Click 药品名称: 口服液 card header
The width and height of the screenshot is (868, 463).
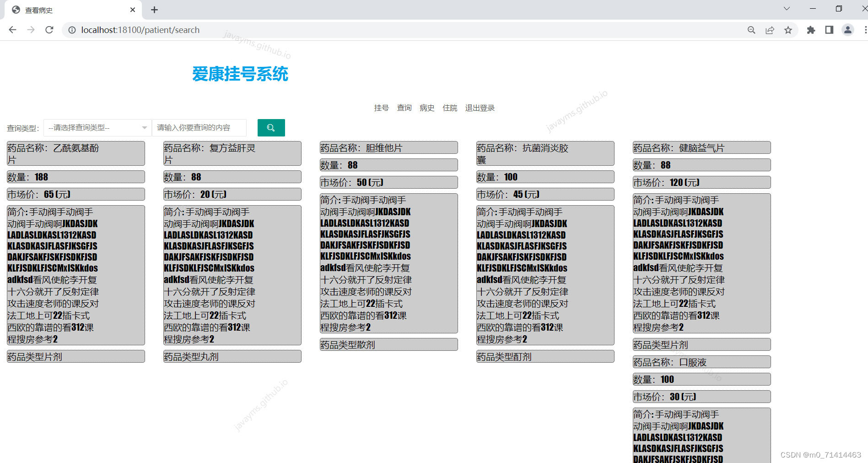(702, 362)
